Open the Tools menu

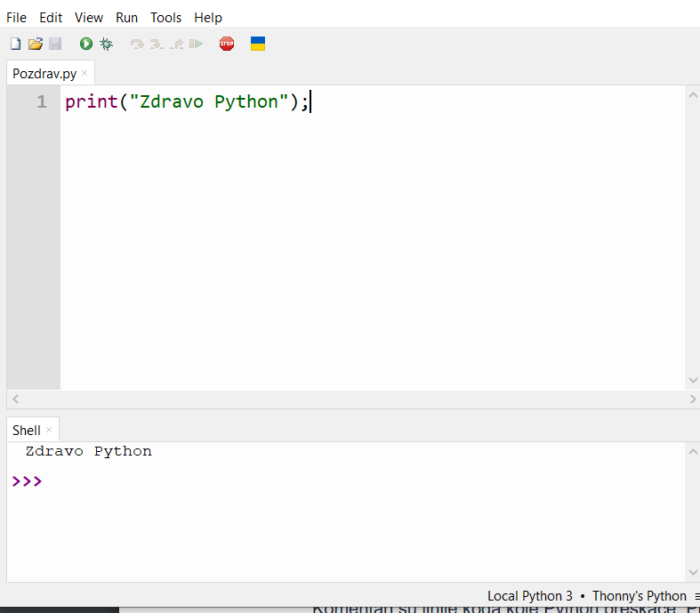(165, 18)
